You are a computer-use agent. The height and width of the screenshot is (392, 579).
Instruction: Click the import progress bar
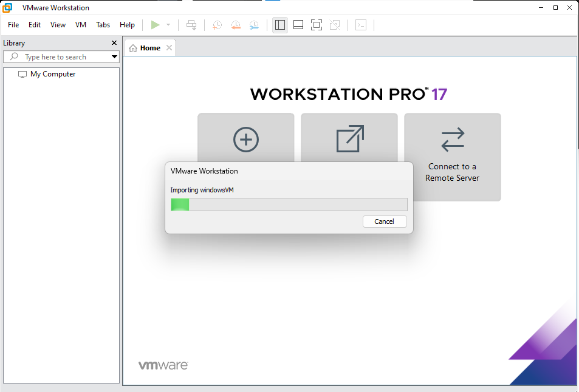coord(289,204)
